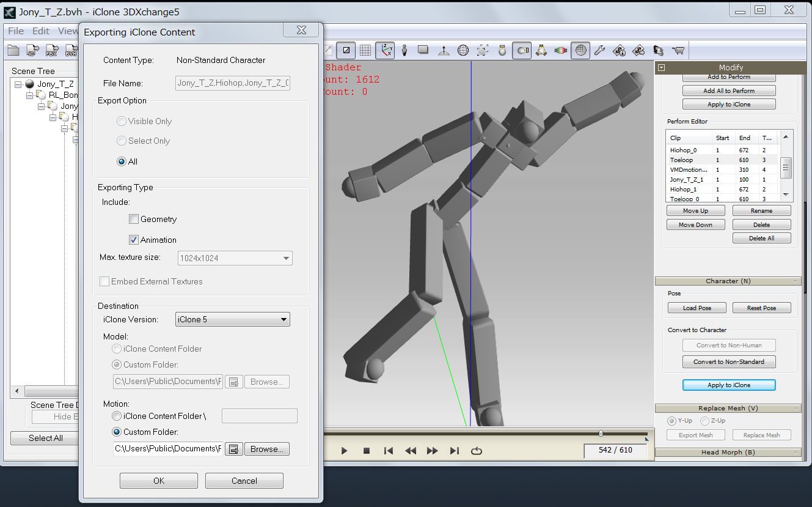Choose Motion iClone Content Folder radio

coord(117,416)
